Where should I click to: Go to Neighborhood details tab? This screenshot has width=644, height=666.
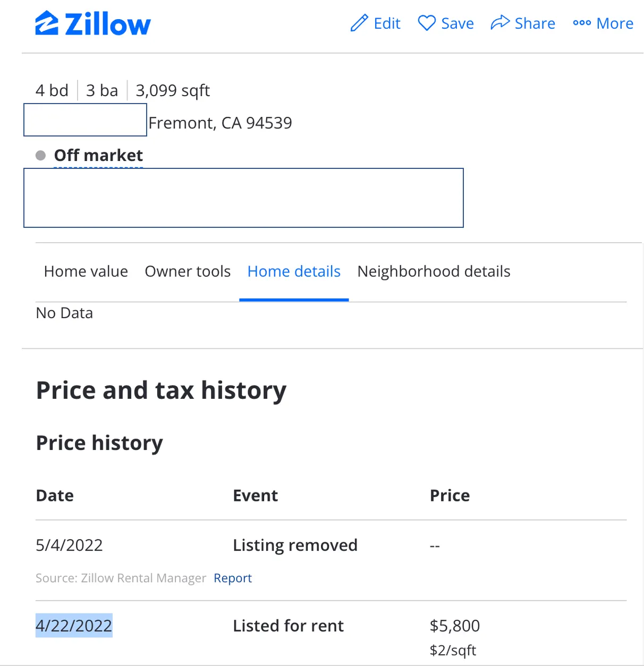click(434, 271)
